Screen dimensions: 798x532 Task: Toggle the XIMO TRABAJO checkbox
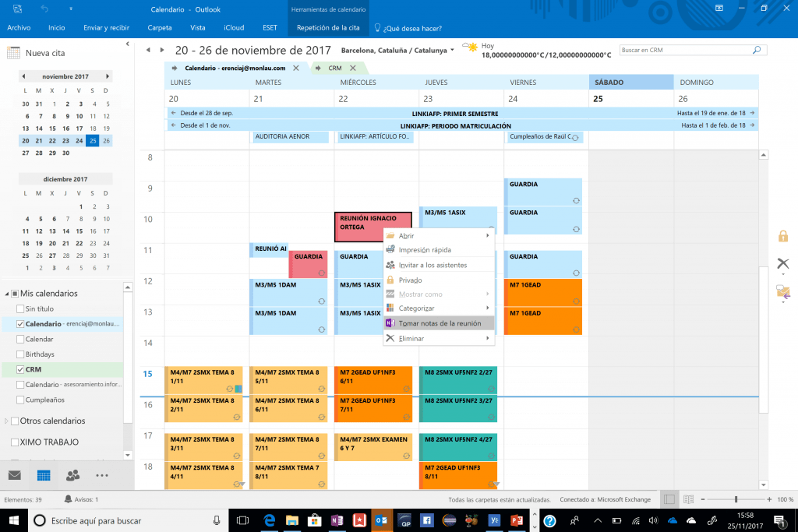click(x=15, y=442)
